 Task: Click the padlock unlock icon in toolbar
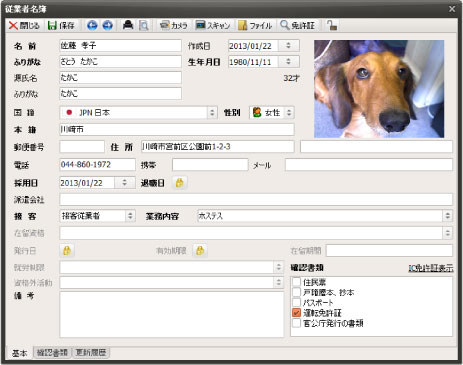pyautogui.click(x=332, y=25)
